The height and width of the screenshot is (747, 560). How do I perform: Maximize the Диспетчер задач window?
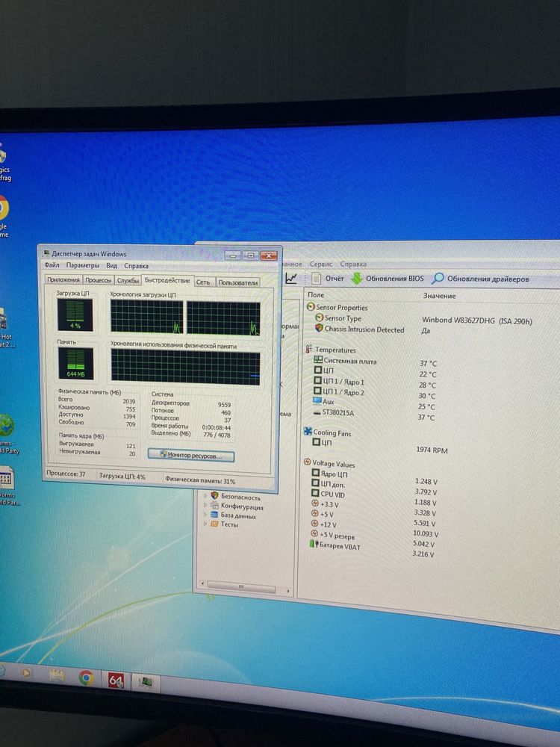[x=250, y=255]
